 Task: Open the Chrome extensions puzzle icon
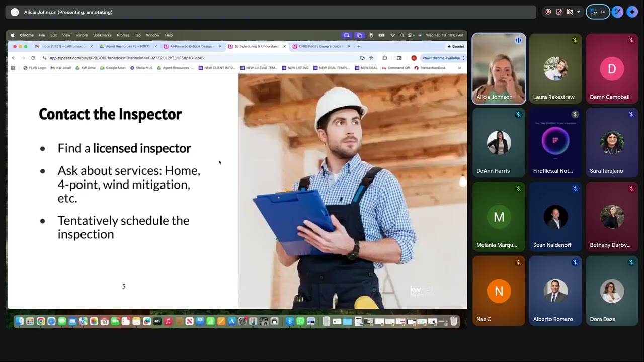coord(385,58)
